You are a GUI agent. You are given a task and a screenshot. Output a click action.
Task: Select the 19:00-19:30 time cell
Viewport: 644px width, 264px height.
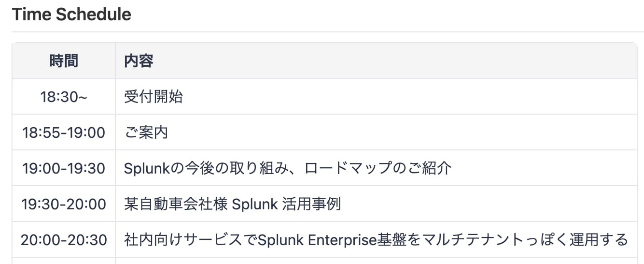click(x=64, y=168)
